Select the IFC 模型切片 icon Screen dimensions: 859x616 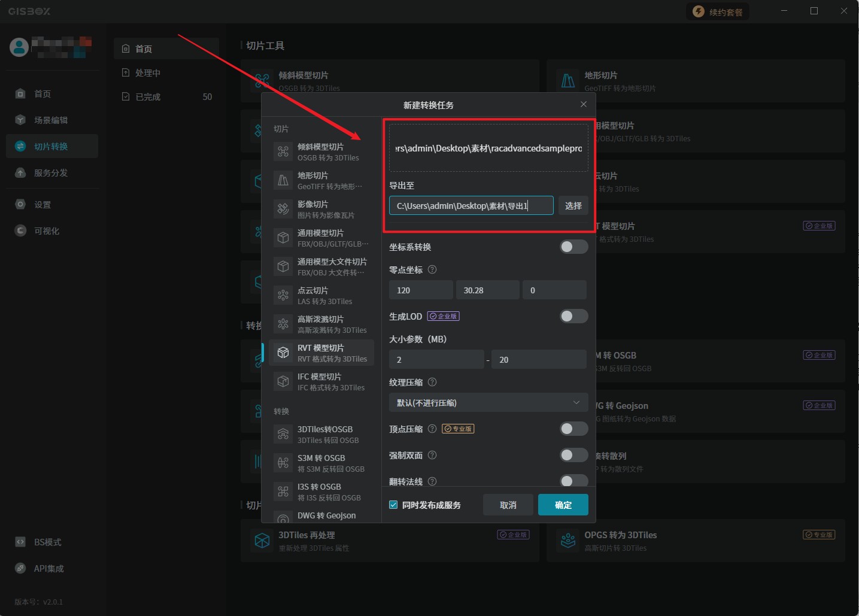[x=283, y=381]
